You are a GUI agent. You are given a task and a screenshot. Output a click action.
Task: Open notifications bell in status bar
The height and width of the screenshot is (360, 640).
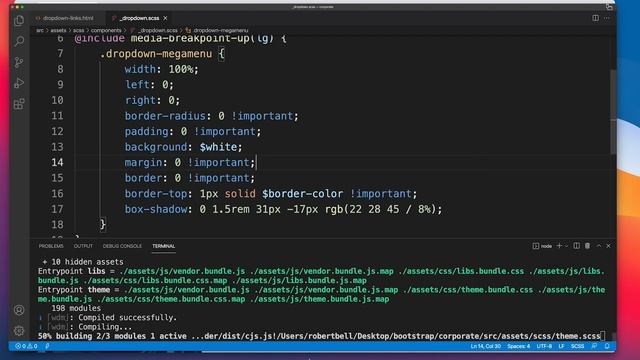tap(607, 346)
